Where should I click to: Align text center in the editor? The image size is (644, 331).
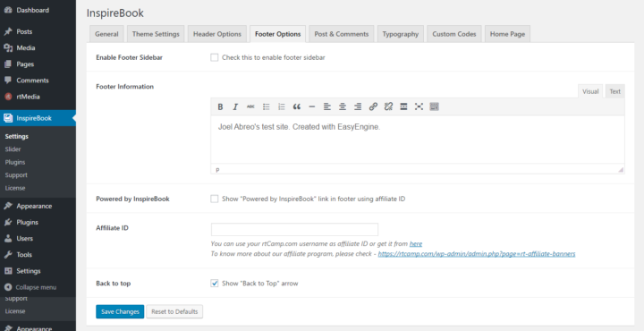[x=343, y=106]
